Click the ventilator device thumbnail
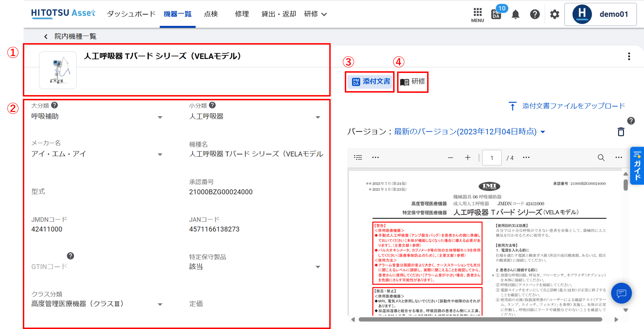 58,70
